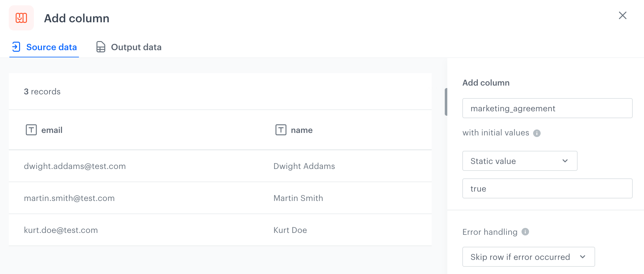Close the Add column dialog
The height and width of the screenshot is (274, 644).
(622, 15)
